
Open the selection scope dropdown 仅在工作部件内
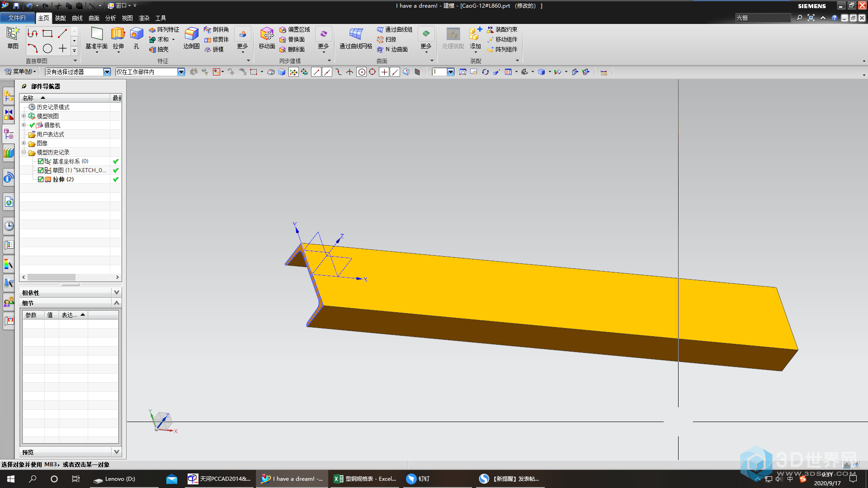pyautogui.click(x=181, y=72)
